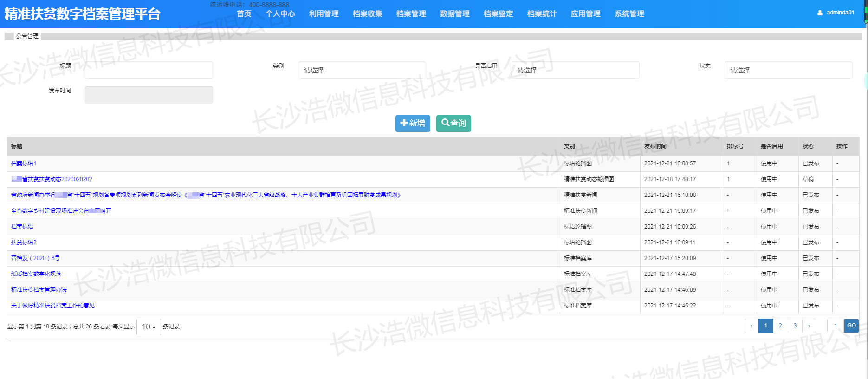Focus the 标题 search input field
This screenshot has height=379, width=868.
[149, 70]
